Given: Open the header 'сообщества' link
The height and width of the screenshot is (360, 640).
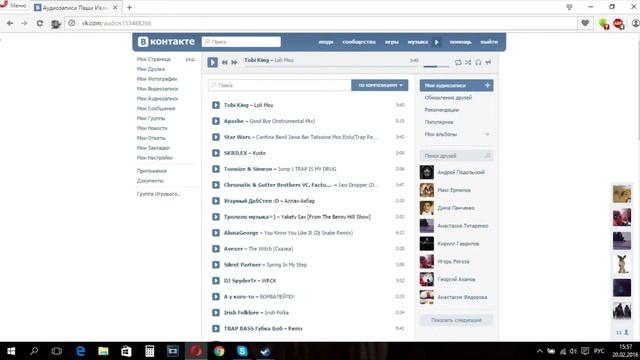Looking at the screenshot, I should [359, 42].
